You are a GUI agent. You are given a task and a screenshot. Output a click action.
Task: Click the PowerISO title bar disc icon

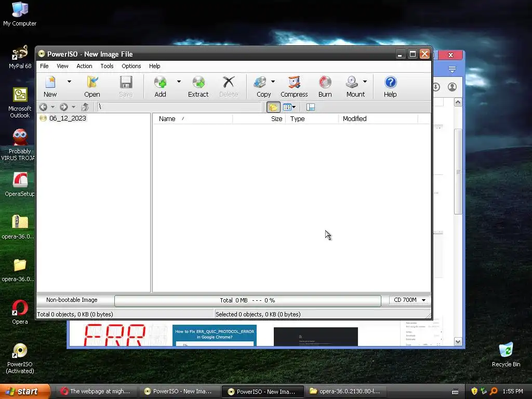pyautogui.click(x=42, y=54)
